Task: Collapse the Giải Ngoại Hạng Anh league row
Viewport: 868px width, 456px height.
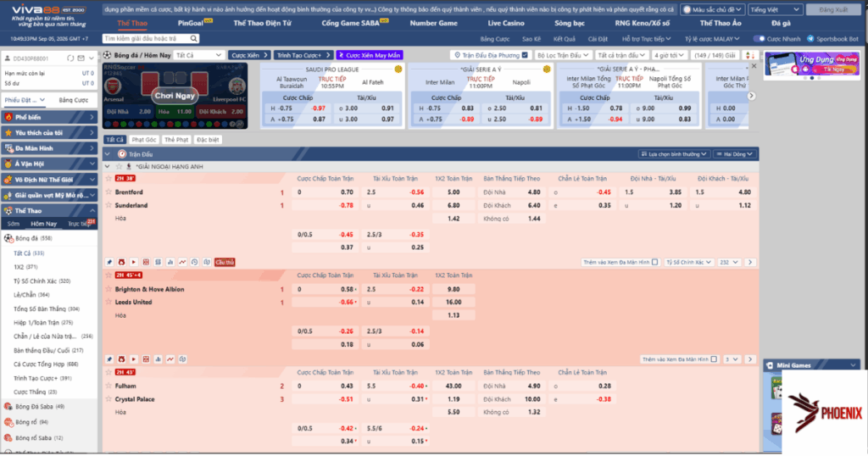Action: pos(108,167)
